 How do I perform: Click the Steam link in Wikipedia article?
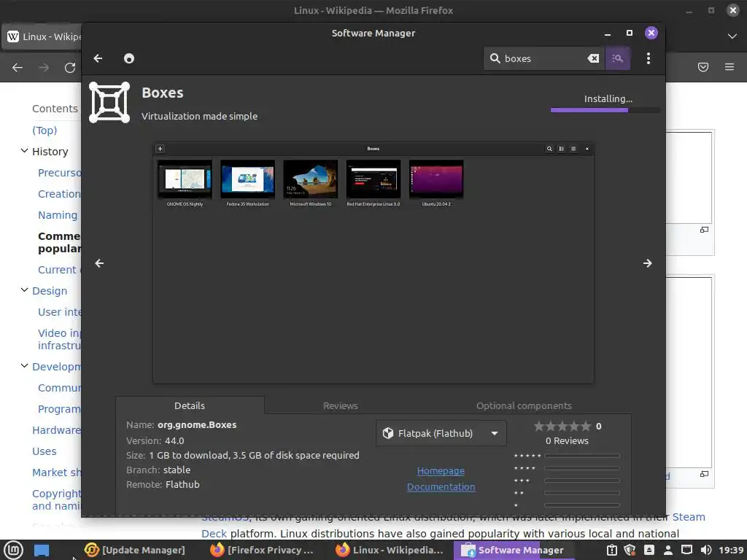pyautogui.click(x=689, y=517)
